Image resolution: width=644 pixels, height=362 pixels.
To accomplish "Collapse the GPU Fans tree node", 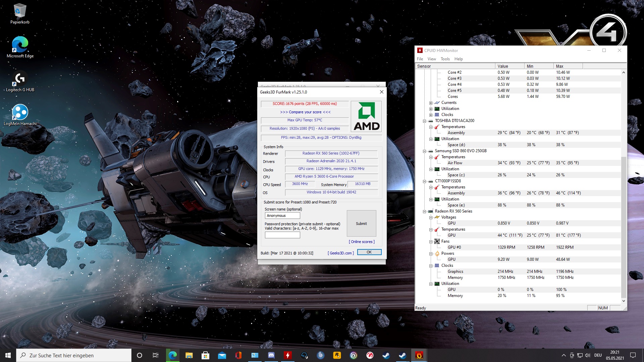I will (431, 242).
